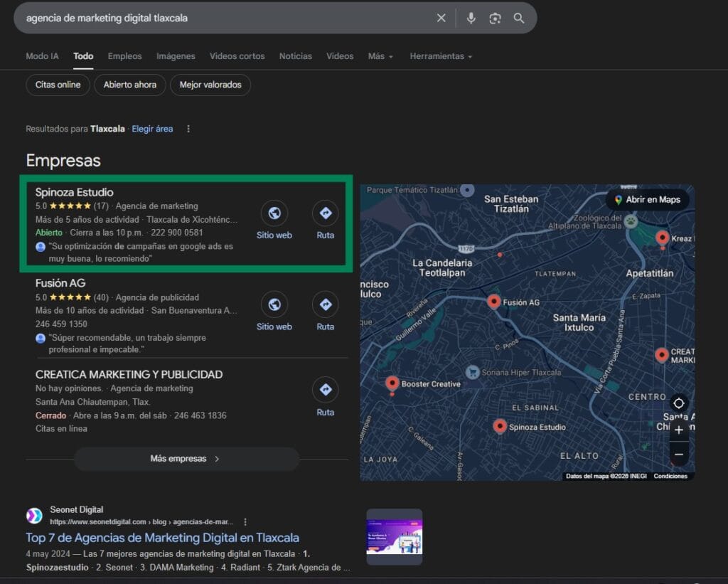This screenshot has height=584, width=728.
Task: Get route directions to Fusión AG
Action: 325,304
